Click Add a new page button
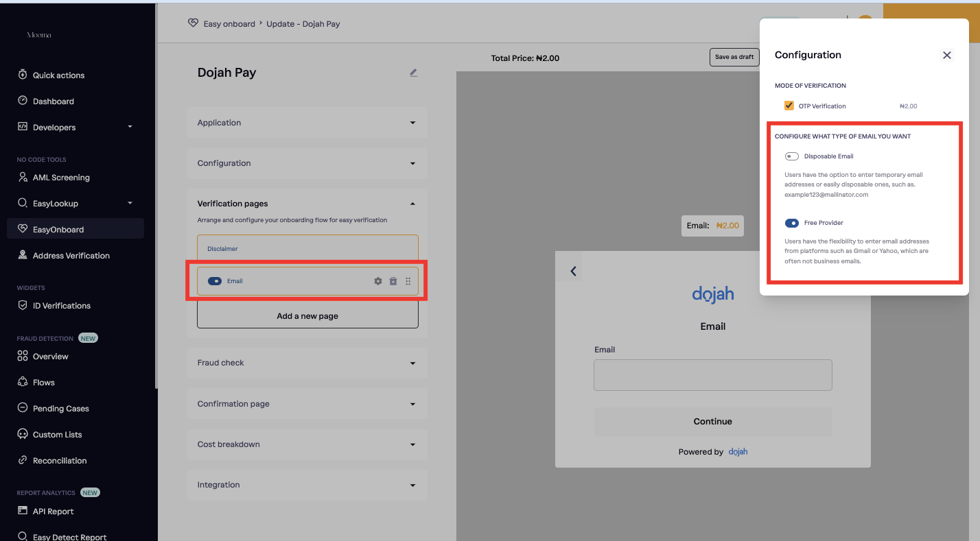 pyautogui.click(x=307, y=315)
